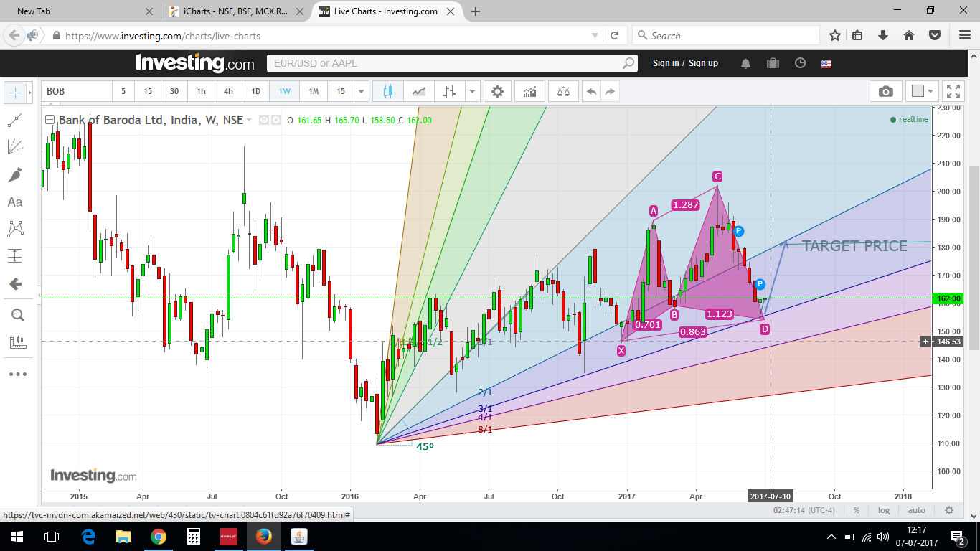
Task: Select the 5 minute interval
Action: (x=123, y=92)
